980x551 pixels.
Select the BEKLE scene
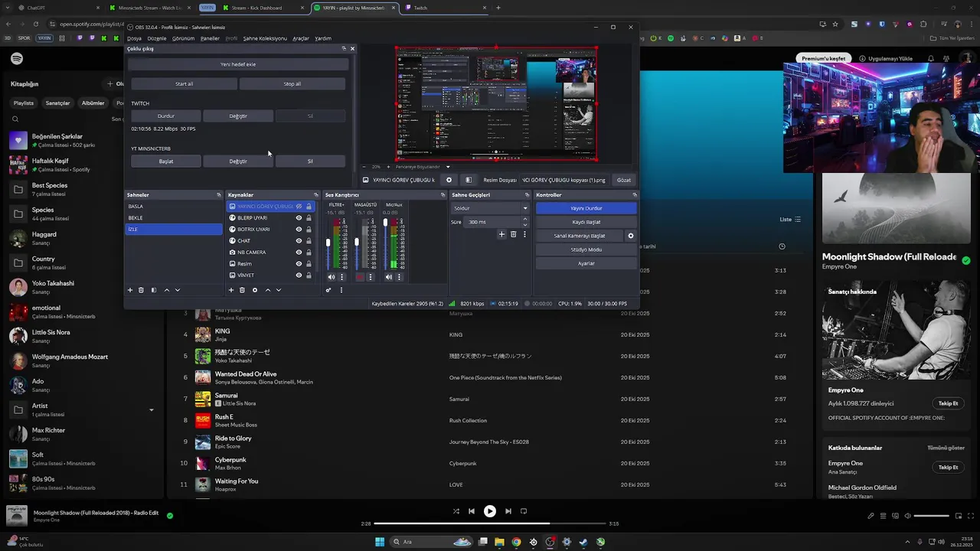click(x=174, y=218)
